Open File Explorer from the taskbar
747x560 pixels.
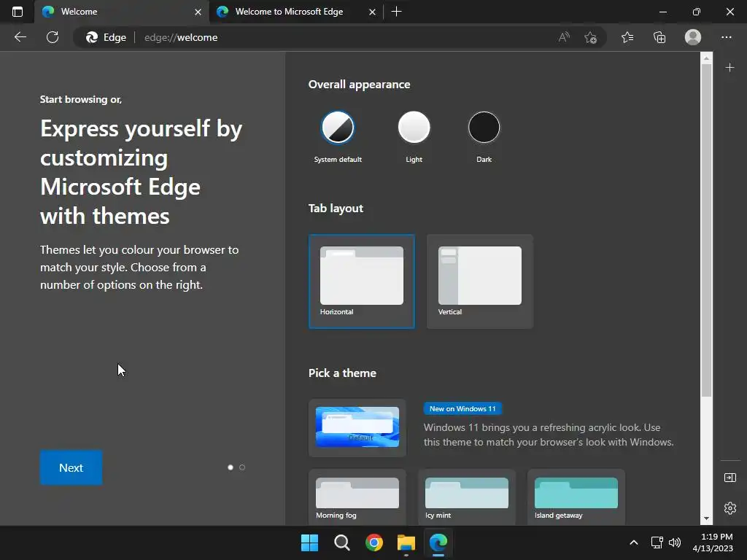click(406, 542)
